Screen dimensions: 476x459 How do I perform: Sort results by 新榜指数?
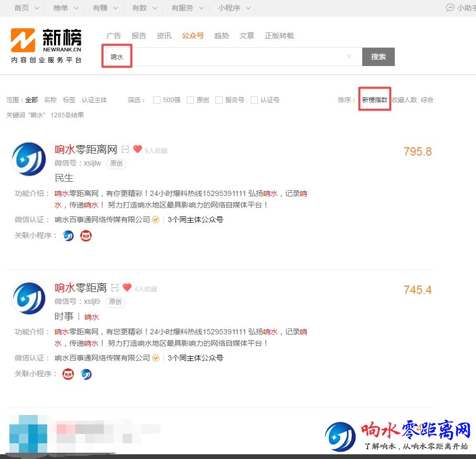pyautogui.click(x=375, y=100)
